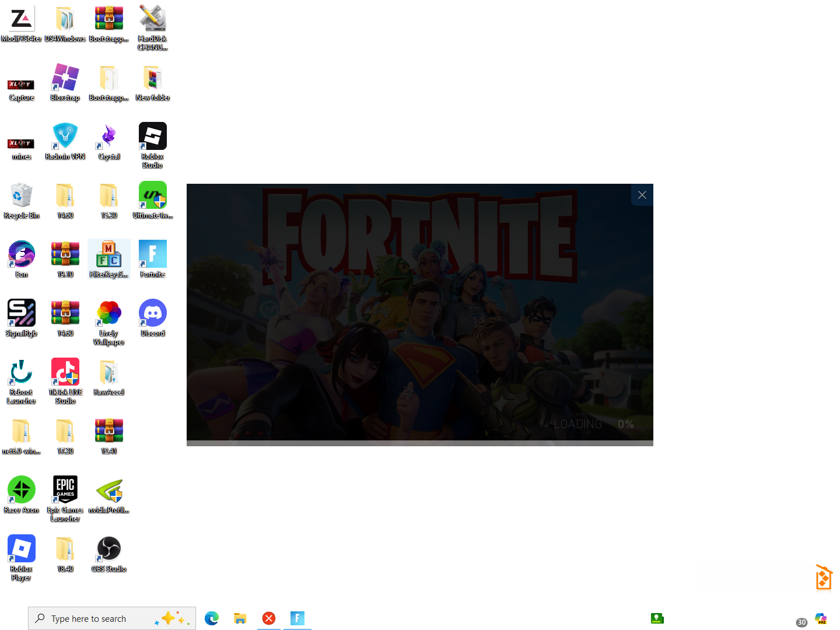Select the Epic Games Launcher icon
Viewport: 840px width, 630px height.
tap(65, 499)
